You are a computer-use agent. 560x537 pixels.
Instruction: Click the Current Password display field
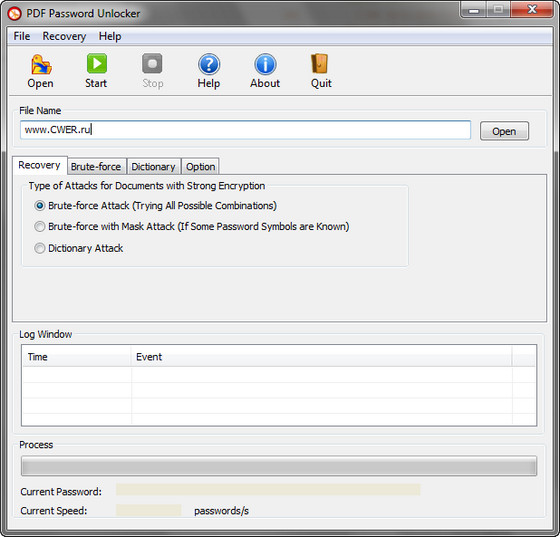pyautogui.click(x=268, y=490)
